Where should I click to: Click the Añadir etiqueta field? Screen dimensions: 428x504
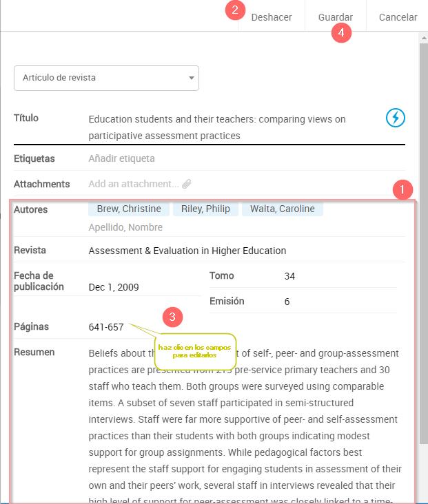[x=121, y=158]
